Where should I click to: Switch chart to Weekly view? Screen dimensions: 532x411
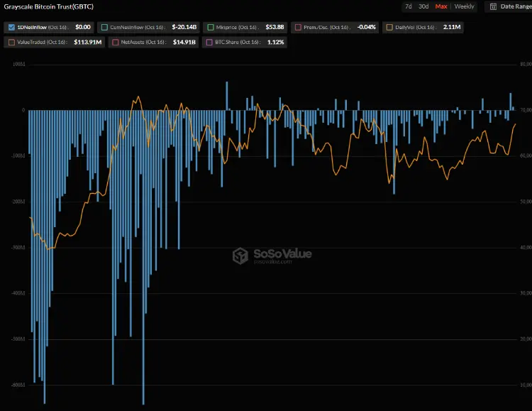[x=465, y=6]
